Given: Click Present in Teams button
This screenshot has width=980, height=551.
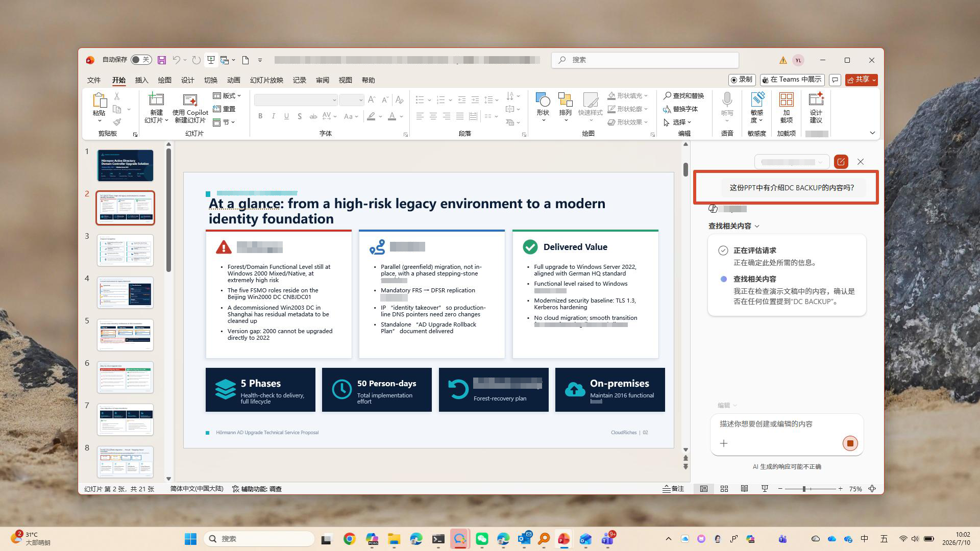Looking at the screenshot, I should click(792, 80).
